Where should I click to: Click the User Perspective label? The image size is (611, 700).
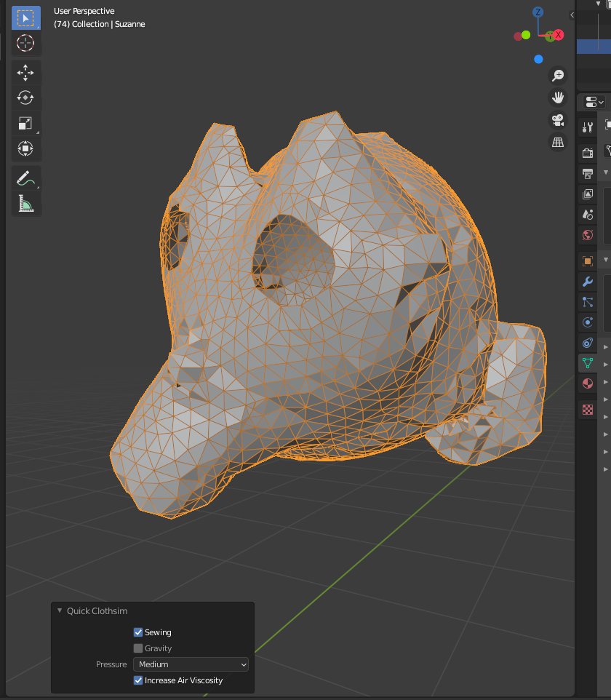click(x=84, y=11)
